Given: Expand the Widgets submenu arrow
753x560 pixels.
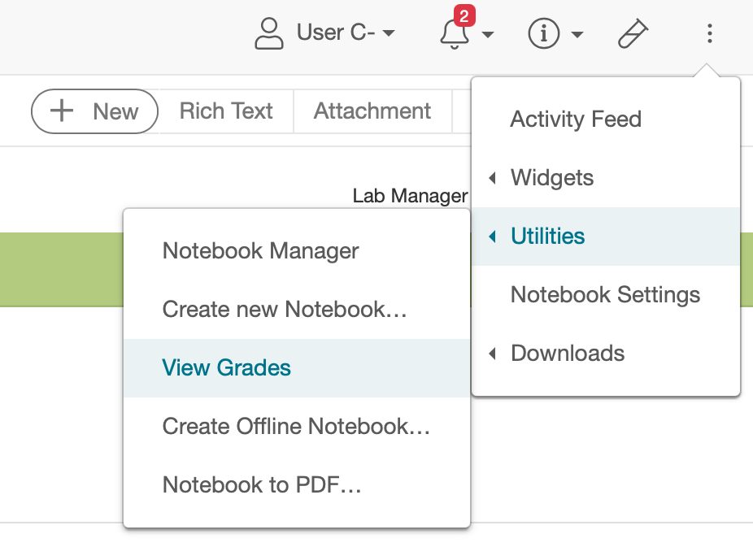Looking at the screenshot, I should [493, 178].
